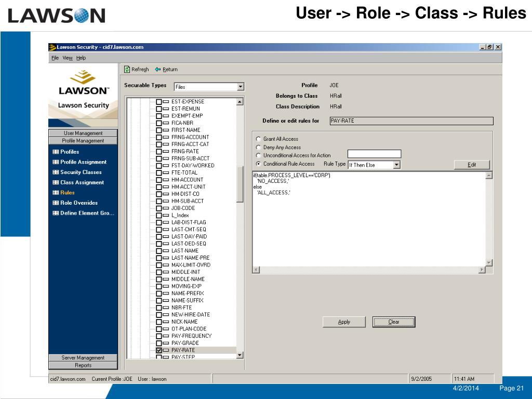
Task: Click rule editor horizontal scroll-left arrow
Action: [257, 270]
